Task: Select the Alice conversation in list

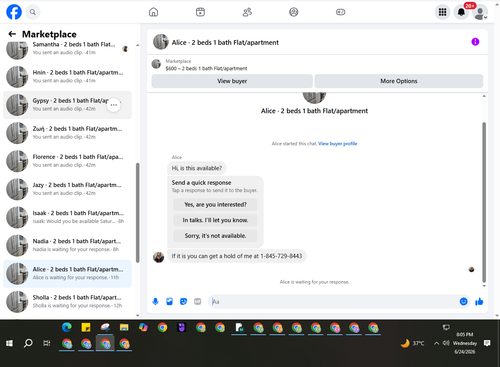Action: coord(67,273)
